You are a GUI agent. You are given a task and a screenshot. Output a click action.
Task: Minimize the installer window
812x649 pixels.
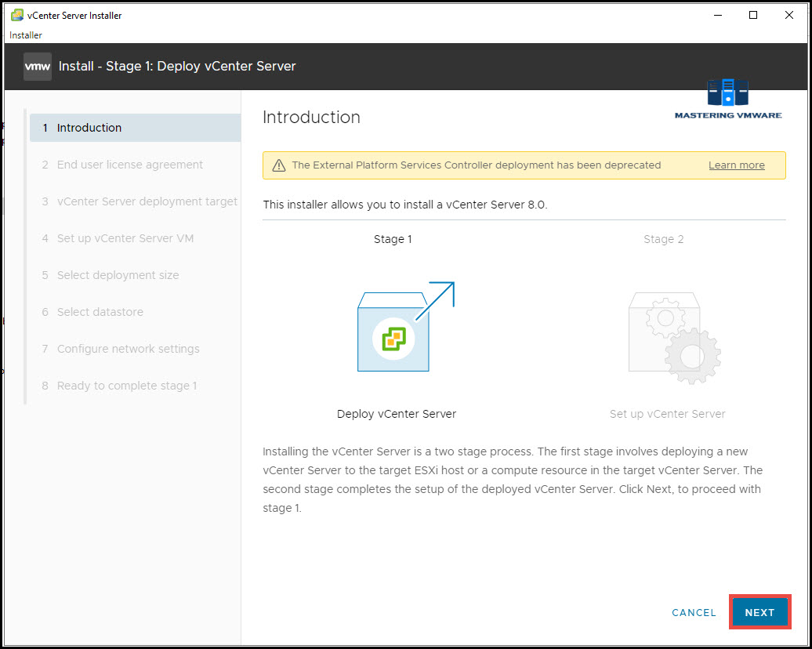pyautogui.click(x=718, y=15)
